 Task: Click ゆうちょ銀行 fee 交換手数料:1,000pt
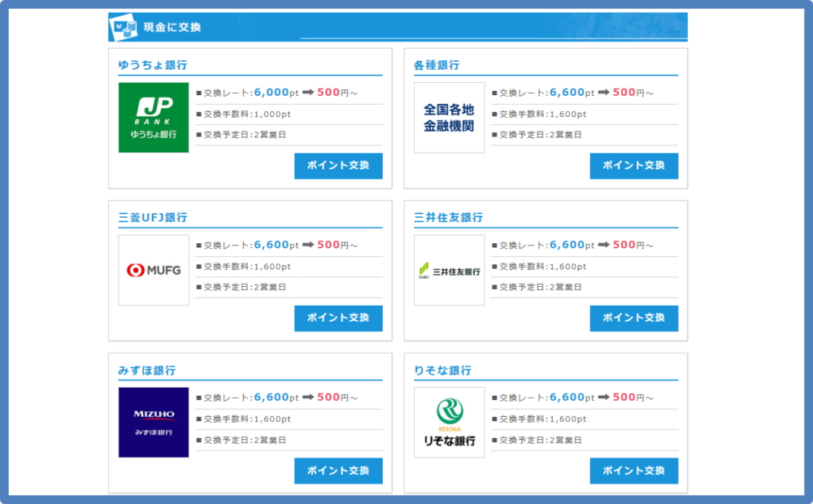[x=244, y=114]
